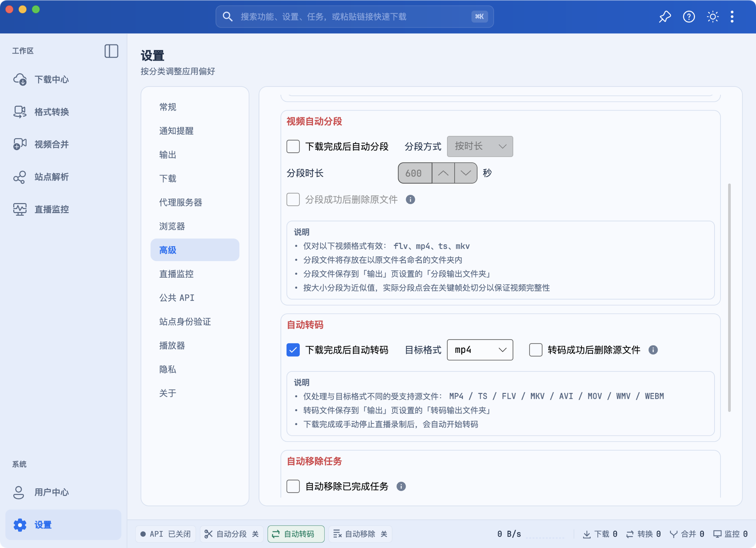Enable 转码成功后删除源文件 checkbox
This screenshot has height=548, width=756.
click(x=535, y=350)
